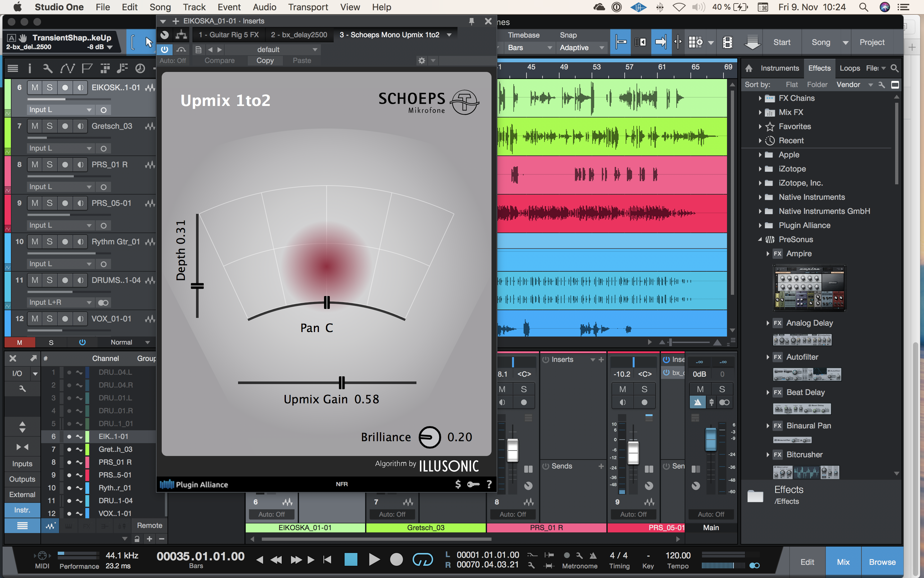Expand the Plugin Alliance vendor folder
This screenshot has width=924, height=578.
760,225
